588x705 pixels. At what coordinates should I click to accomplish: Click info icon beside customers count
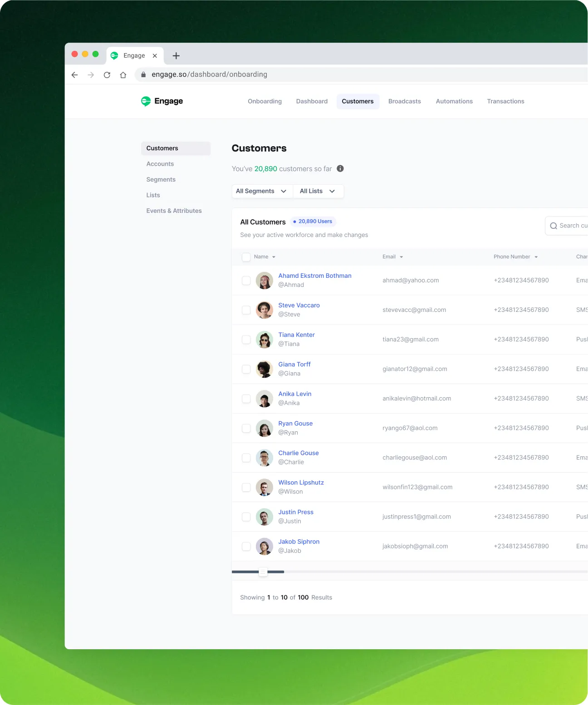pos(340,168)
